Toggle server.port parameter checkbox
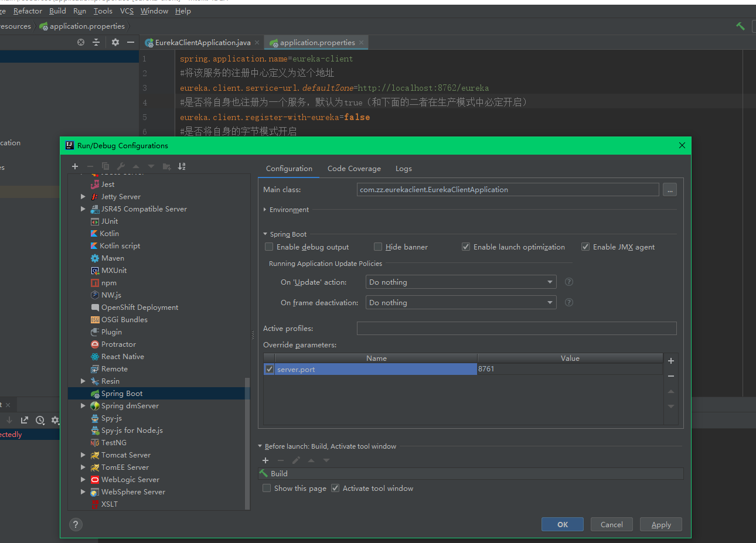Screen dimensions: 756x543 [x=270, y=369]
